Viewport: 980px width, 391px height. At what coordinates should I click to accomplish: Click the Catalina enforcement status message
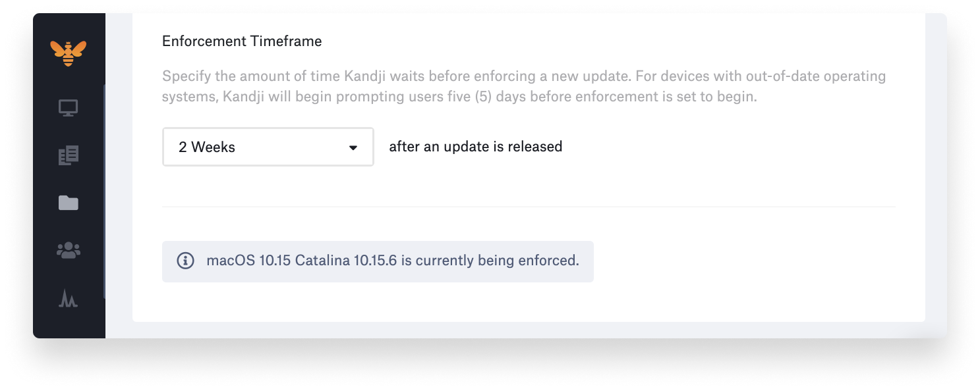393,261
